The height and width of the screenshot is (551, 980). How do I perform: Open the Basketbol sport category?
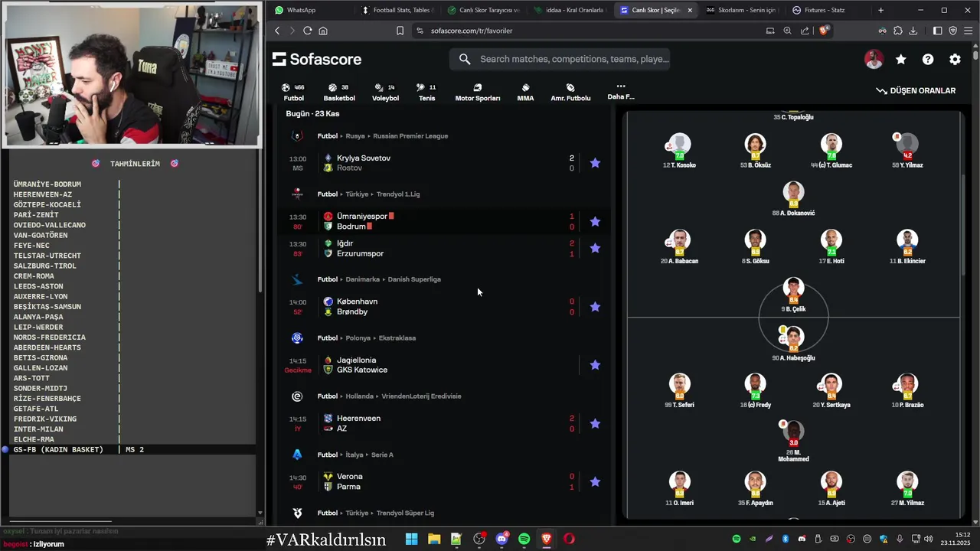(x=339, y=93)
